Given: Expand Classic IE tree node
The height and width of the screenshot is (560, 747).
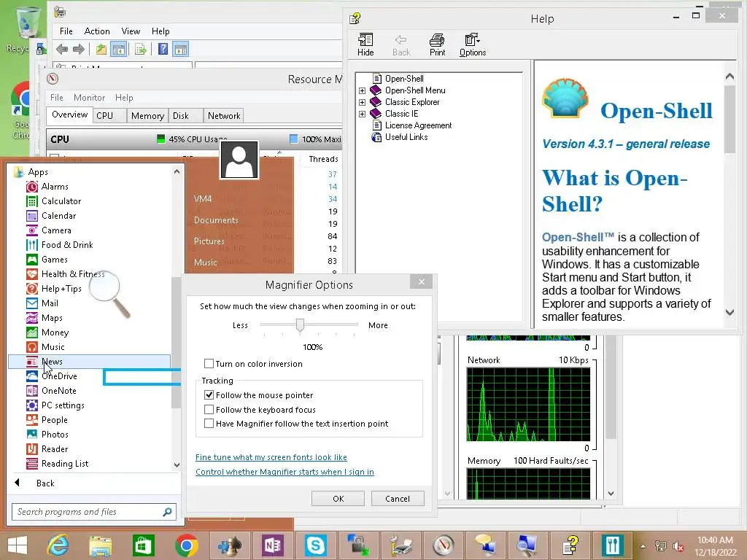Looking at the screenshot, I should pyautogui.click(x=362, y=114).
